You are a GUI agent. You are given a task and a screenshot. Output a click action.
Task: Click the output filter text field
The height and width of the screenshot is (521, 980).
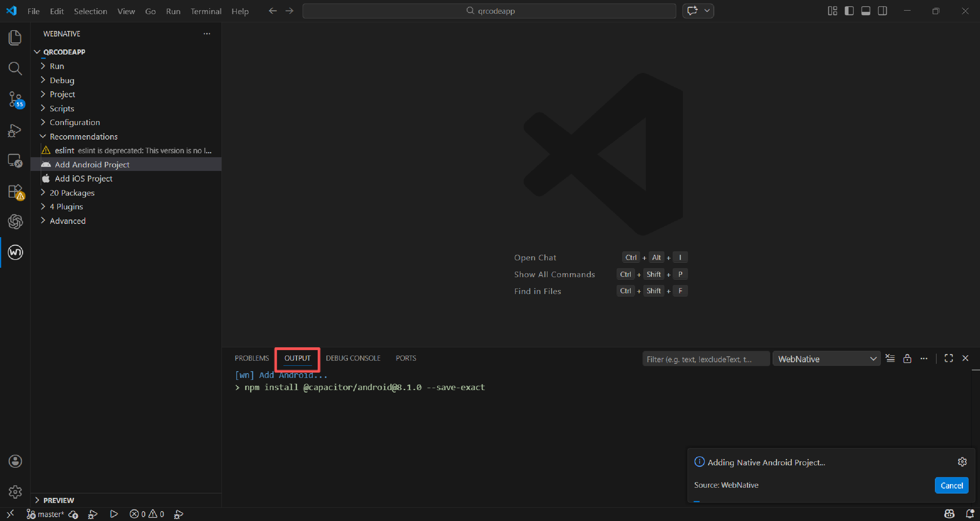(x=706, y=359)
